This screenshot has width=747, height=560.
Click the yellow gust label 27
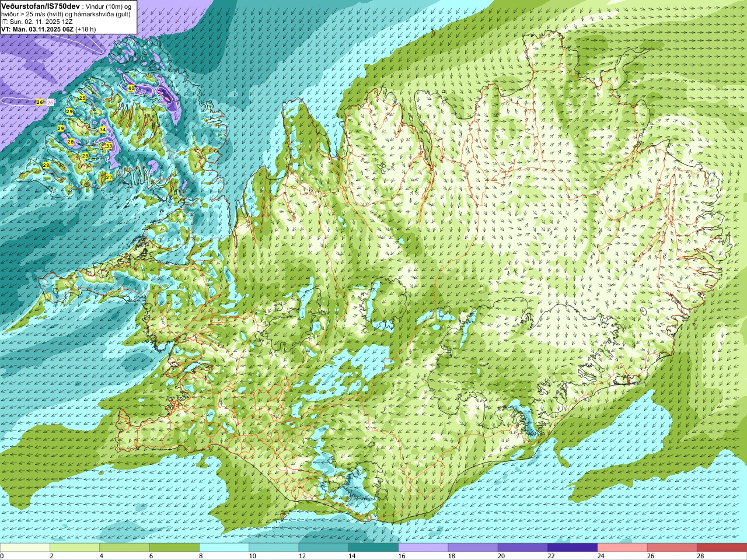point(109,177)
